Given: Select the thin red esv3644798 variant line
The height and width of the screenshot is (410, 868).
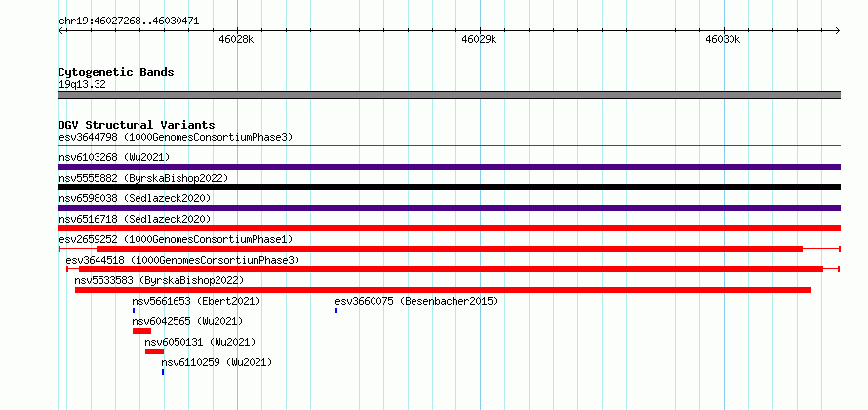Looking at the screenshot, I should point(449,146).
